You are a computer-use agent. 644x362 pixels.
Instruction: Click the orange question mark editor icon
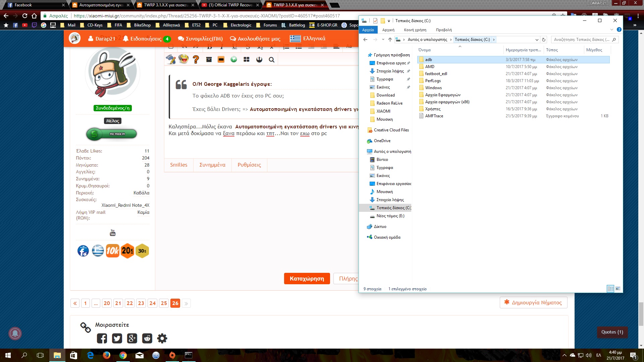[196, 59]
